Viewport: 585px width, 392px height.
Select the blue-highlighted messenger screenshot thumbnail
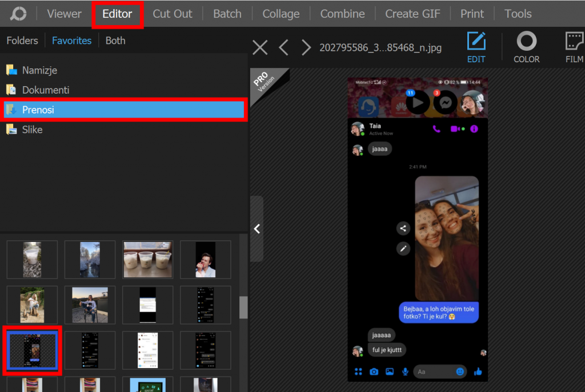tap(33, 350)
